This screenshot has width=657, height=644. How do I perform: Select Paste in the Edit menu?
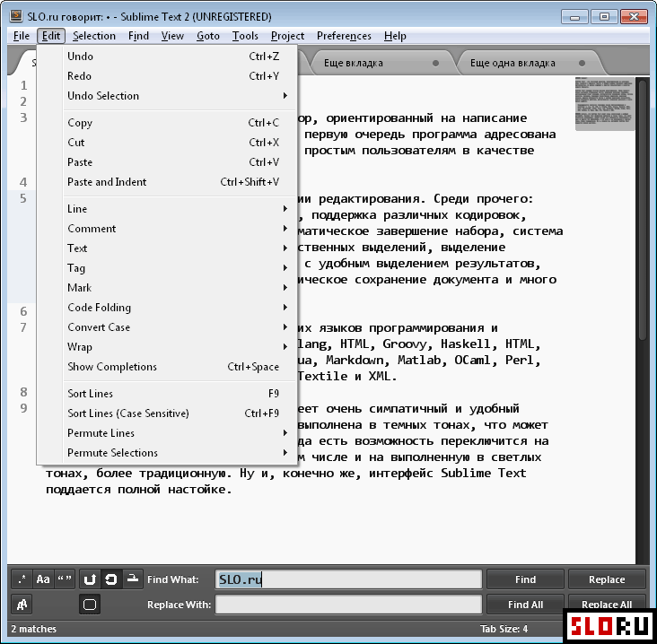pyautogui.click(x=167, y=162)
